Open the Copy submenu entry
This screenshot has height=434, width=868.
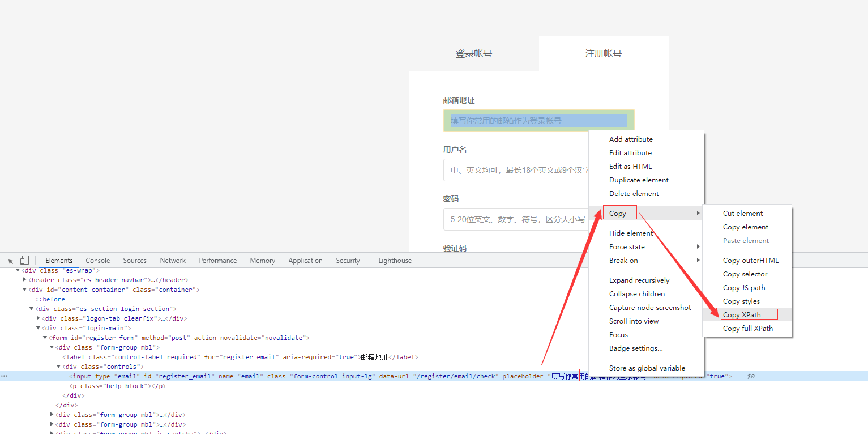click(646, 213)
